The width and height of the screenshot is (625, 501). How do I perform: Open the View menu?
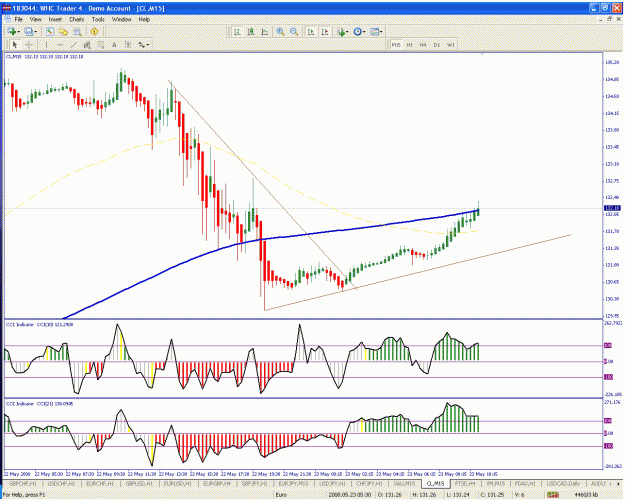point(35,19)
